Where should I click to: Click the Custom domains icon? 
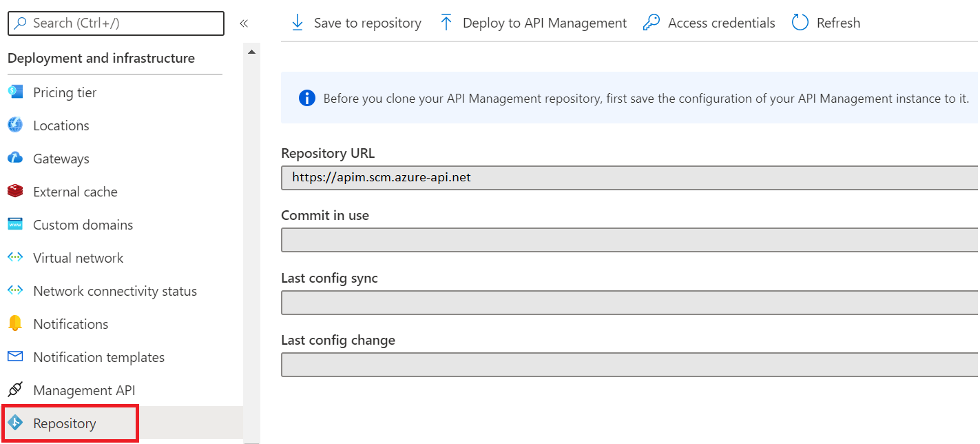click(x=15, y=225)
